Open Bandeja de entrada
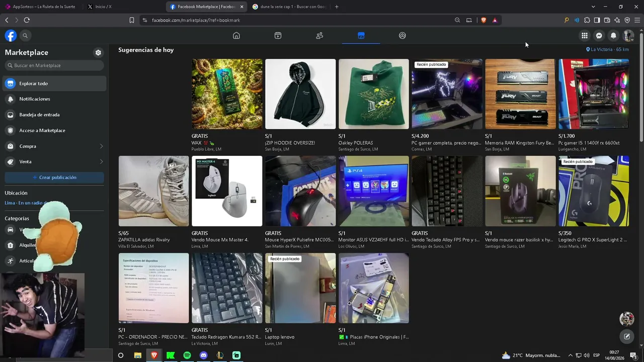The height and width of the screenshot is (362, 644). point(55,115)
